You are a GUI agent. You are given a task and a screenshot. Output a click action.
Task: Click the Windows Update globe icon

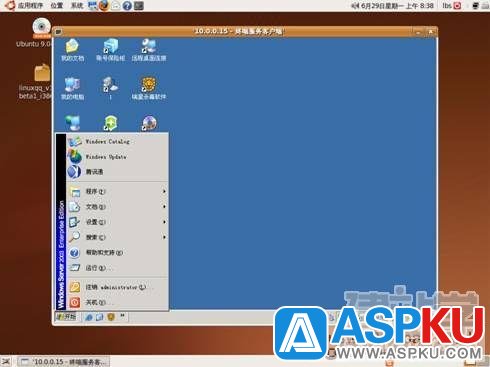point(74,157)
